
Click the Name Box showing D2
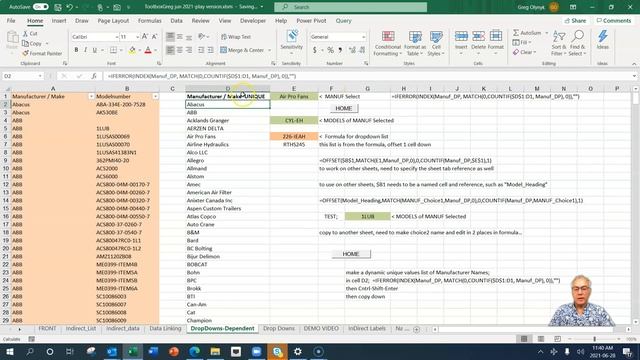[x=22, y=76]
